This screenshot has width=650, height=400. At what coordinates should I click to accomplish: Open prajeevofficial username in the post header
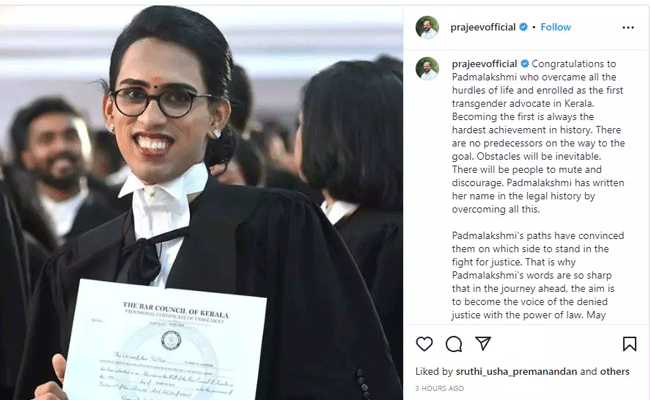tap(483, 27)
